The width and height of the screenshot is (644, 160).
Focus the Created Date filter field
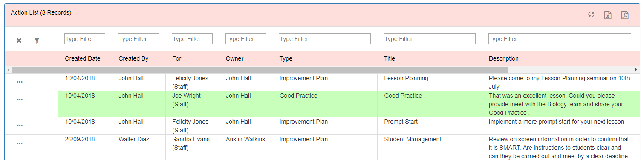[x=85, y=39]
